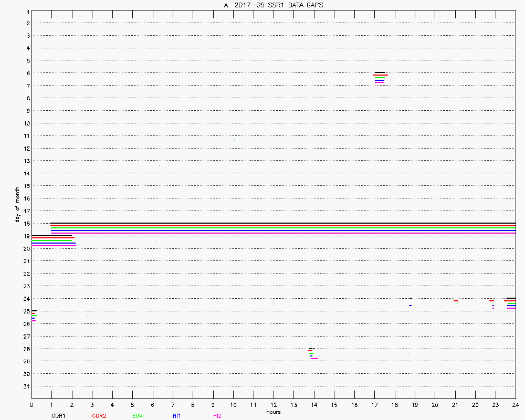Select the hour 24 tick label
The height and width of the screenshot is (420, 525).
(516, 405)
